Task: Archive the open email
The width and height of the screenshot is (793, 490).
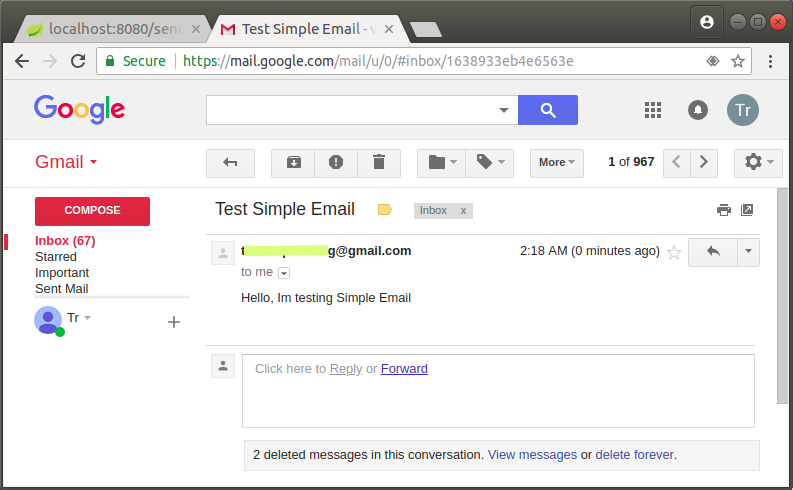Action: [293, 163]
